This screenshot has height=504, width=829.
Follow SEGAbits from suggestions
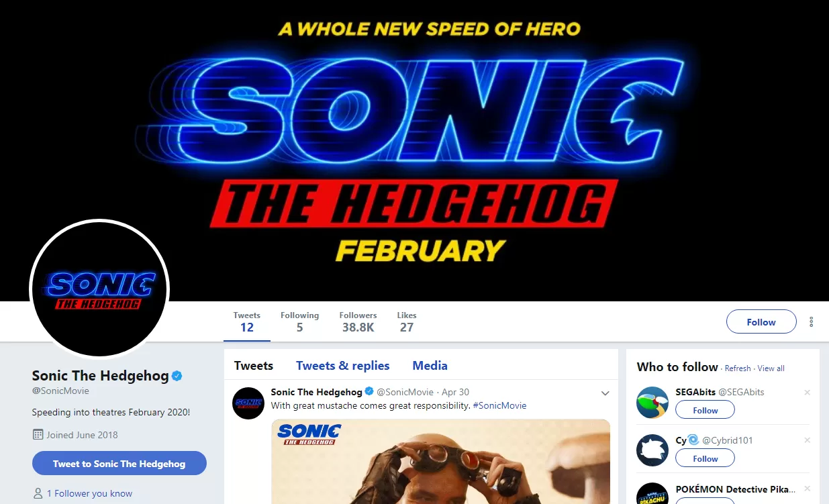705,410
